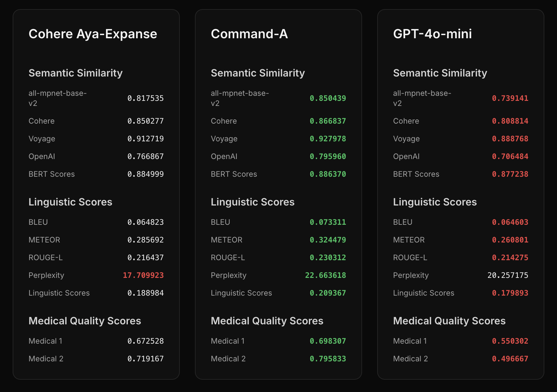Screen dimensions: 557x392
Task: Select Semantic Similarity heading in Command-A card
Action: (x=258, y=73)
